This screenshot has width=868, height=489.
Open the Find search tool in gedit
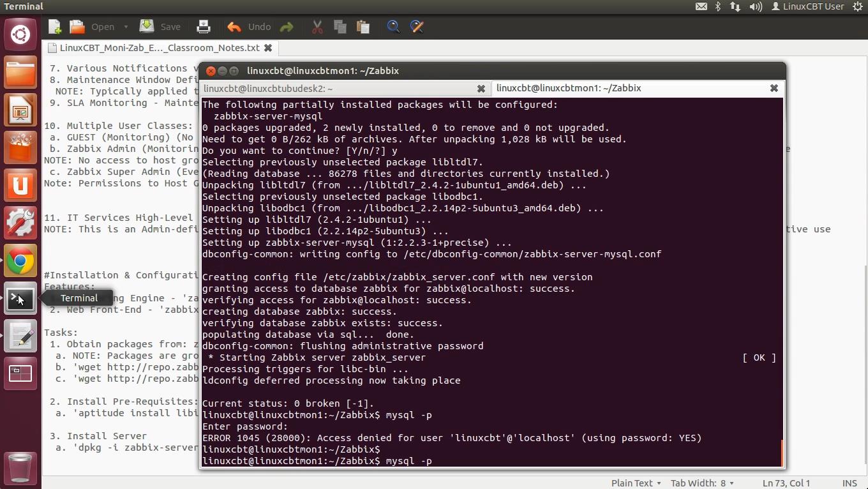393,27
